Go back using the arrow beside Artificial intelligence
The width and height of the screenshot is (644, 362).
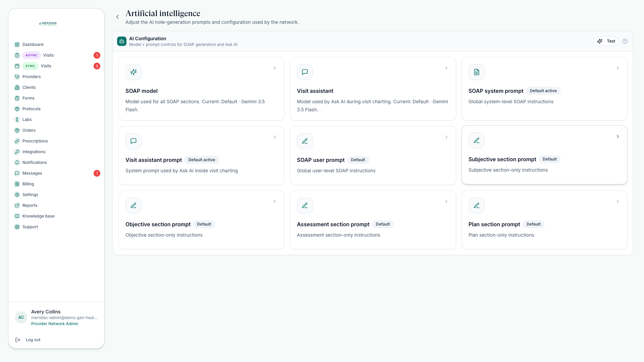117,17
